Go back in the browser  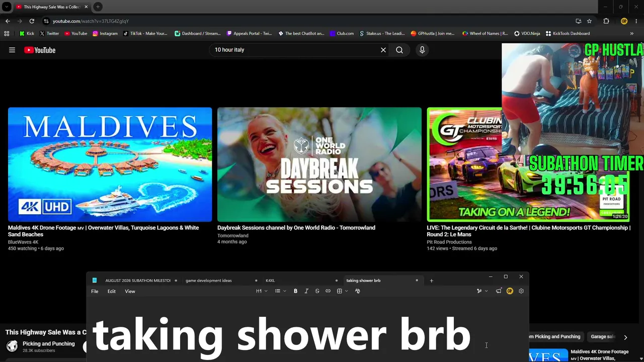(8, 21)
